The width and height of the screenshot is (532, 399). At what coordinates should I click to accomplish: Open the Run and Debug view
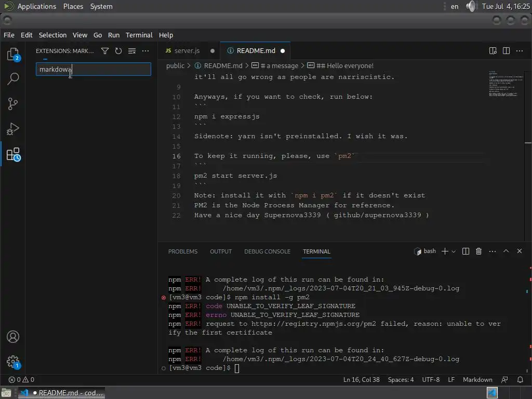[13, 129]
